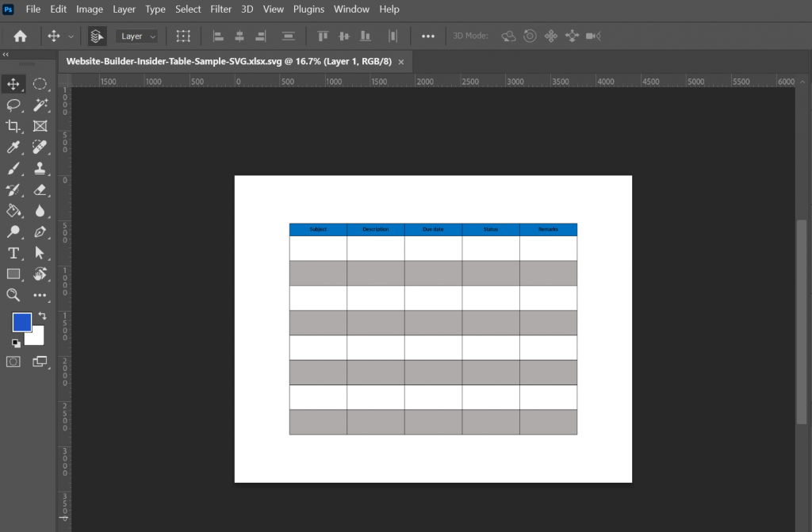Click the Home button in options bar
The image size is (812, 532).
pos(20,36)
